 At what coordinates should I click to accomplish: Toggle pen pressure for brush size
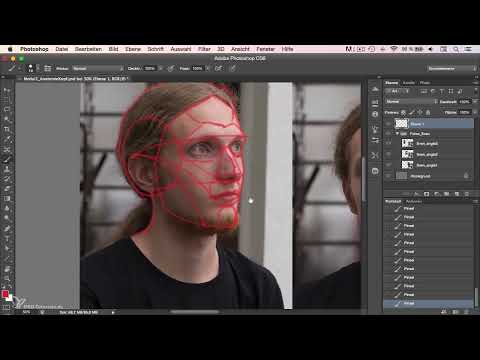[233, 68]
